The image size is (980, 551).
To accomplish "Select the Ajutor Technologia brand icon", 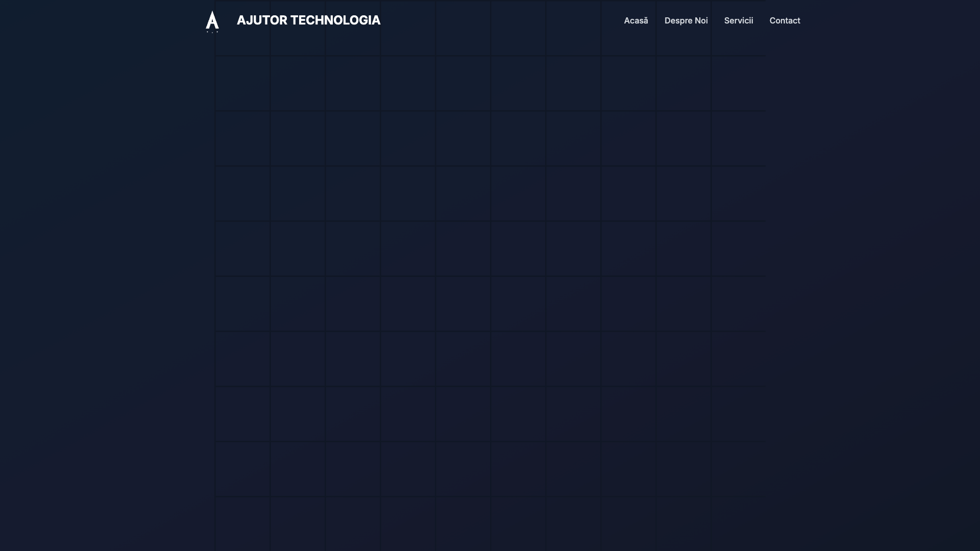I will [x=212, y=21].
